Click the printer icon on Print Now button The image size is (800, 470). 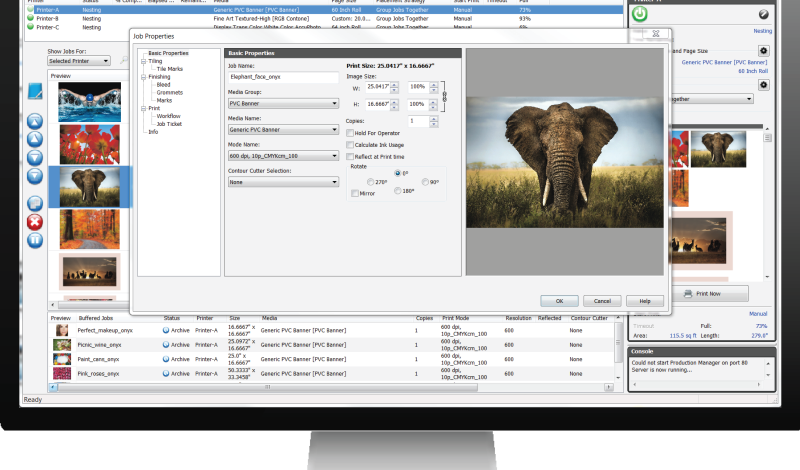[x=688, y=293]
